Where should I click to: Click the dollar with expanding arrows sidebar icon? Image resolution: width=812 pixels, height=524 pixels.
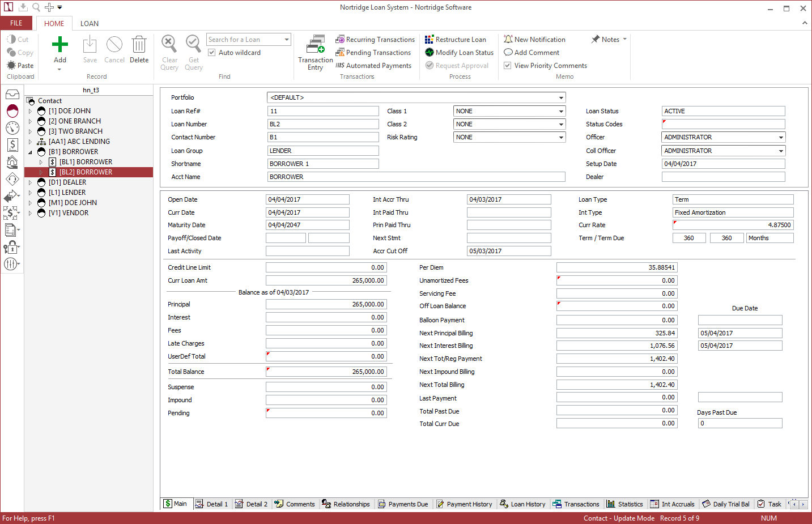[x=12, y=213]
